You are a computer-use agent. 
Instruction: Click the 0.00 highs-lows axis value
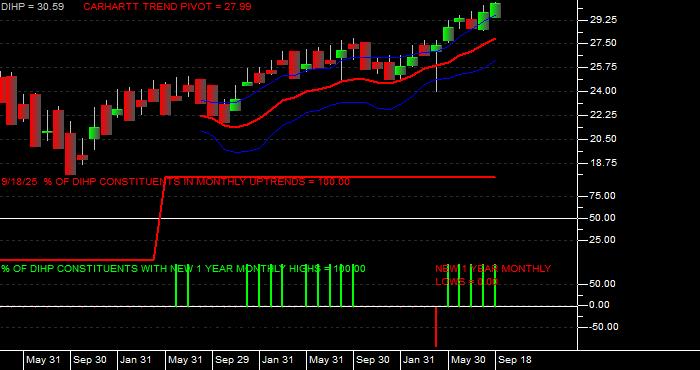pyautogui.click(x=600, y=305)
